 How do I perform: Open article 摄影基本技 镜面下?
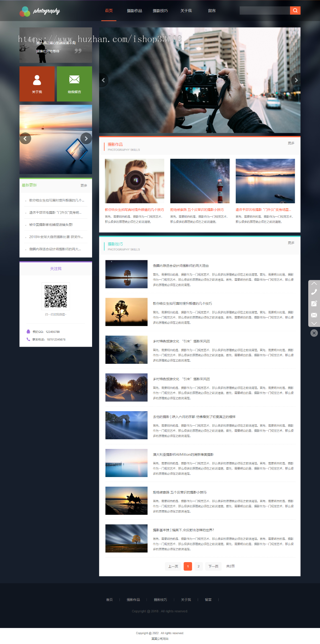click(183, 530)
